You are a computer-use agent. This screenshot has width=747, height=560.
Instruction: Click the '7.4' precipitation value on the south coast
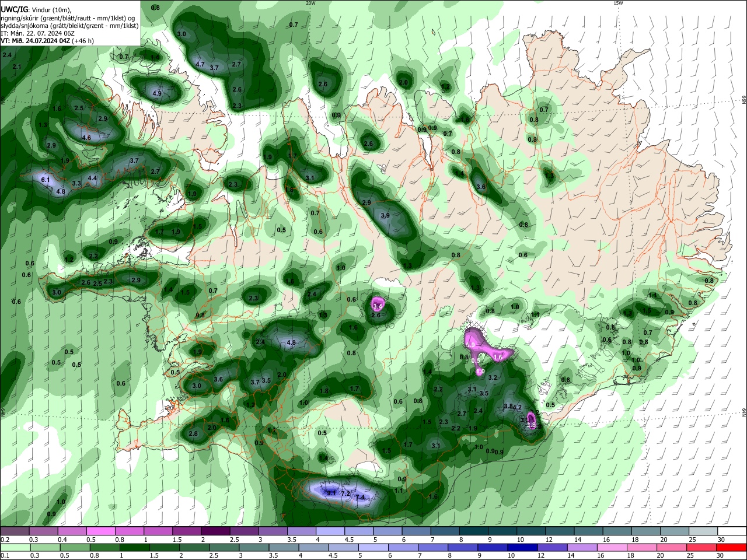[360, 498]
